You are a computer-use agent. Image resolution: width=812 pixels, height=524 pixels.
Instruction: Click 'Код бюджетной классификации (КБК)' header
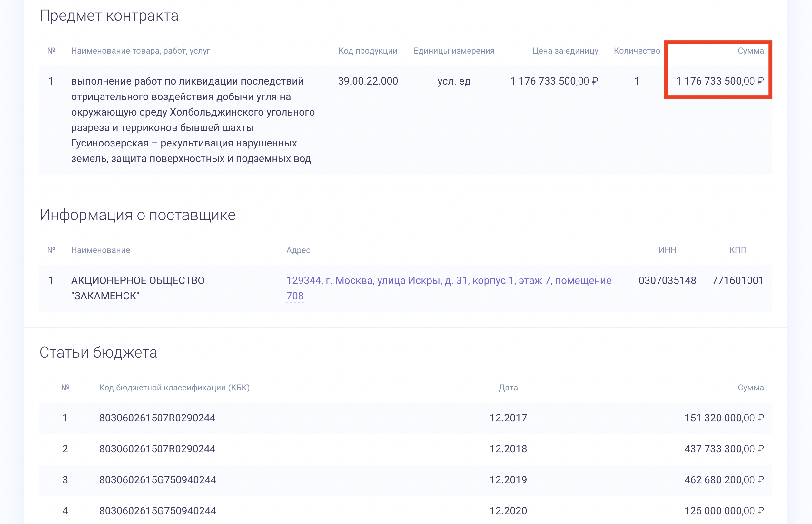(174, 388)
